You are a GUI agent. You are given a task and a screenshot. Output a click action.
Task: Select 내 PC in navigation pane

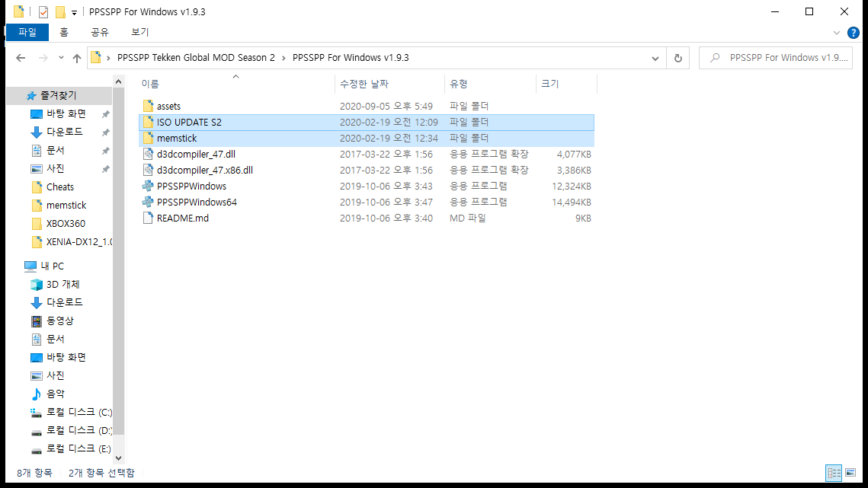pos(52,266)
